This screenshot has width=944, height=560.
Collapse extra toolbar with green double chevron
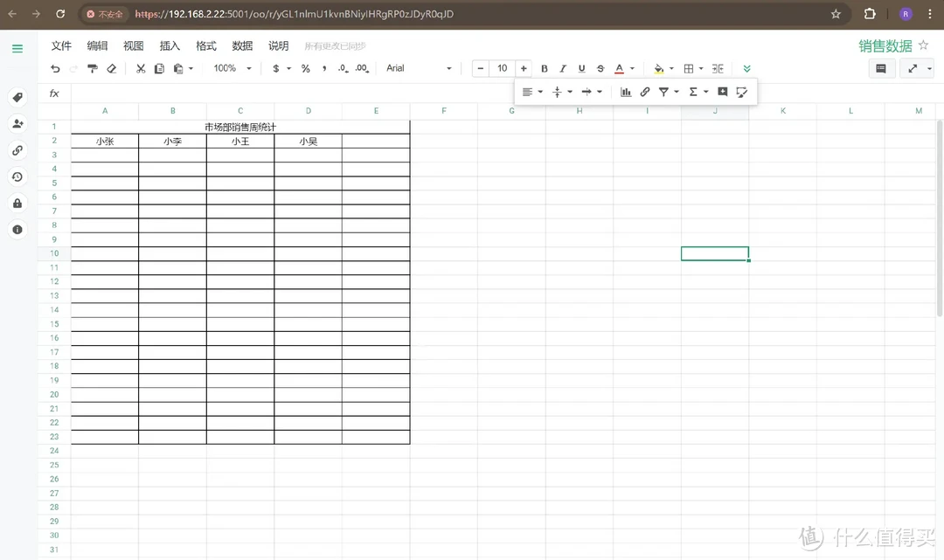[x=747, y=68]
